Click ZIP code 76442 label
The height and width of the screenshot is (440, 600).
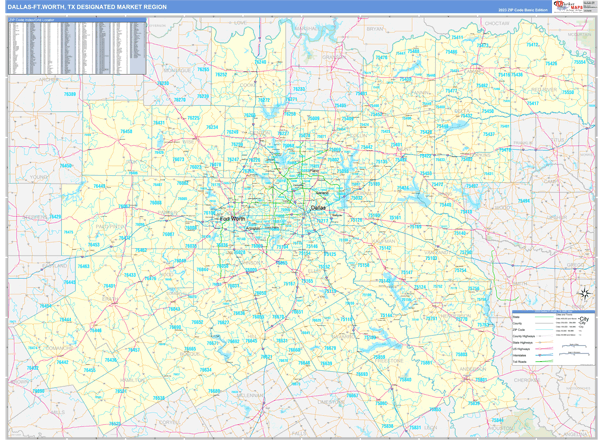[62, 362]
